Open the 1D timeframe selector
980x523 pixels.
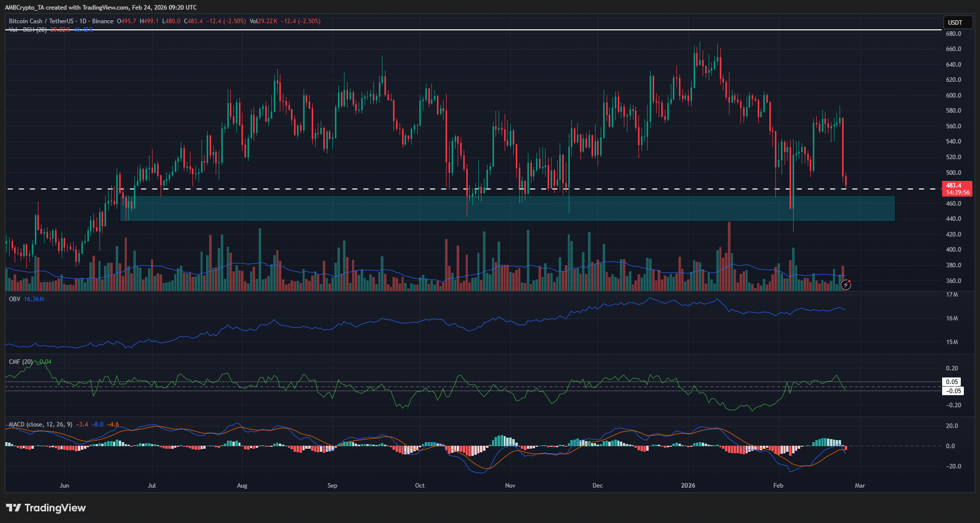(x=82, y=21)
